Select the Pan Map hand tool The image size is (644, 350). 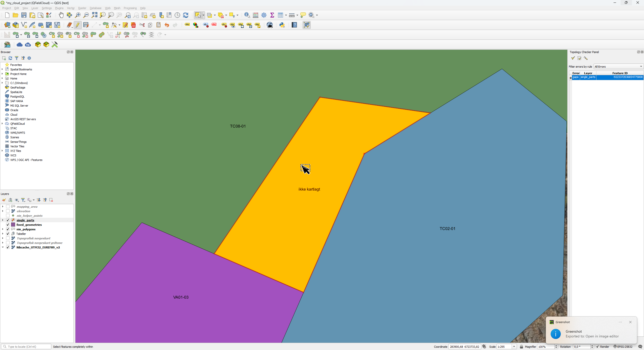61,15
